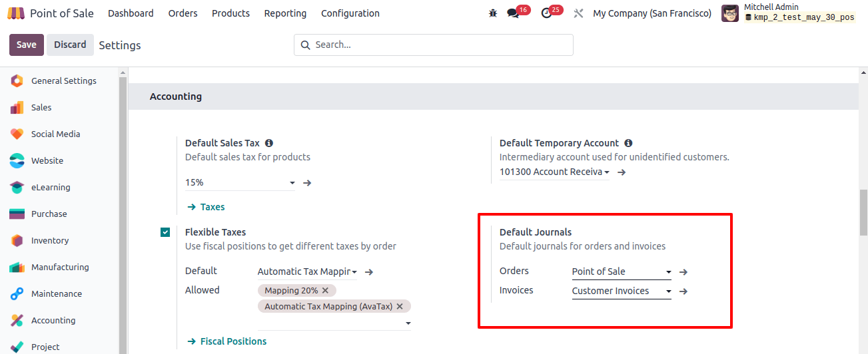Image resolution: width=868 pixels, height=354 pixels.
Task: Follow the Taxes link
Action: point(206,207)
